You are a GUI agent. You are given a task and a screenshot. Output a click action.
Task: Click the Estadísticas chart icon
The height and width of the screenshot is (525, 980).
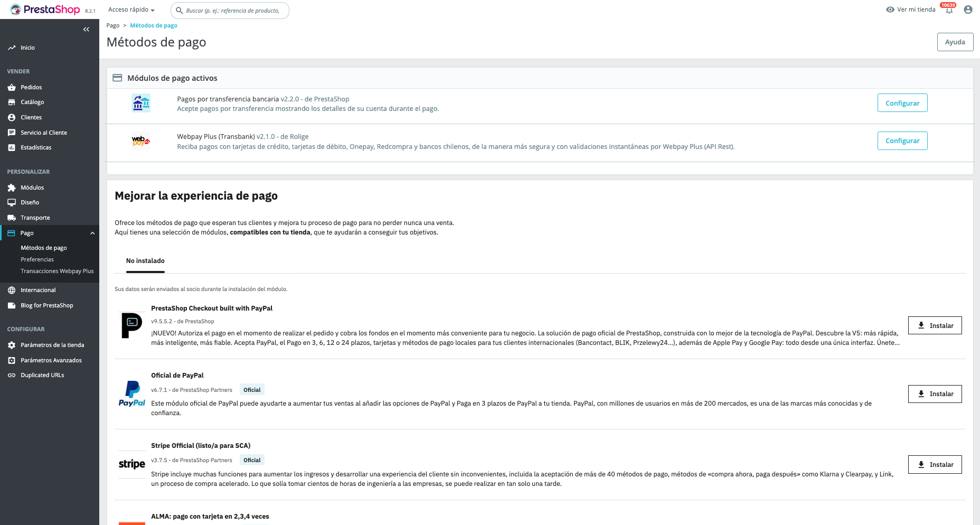click(x=12, y=147)
